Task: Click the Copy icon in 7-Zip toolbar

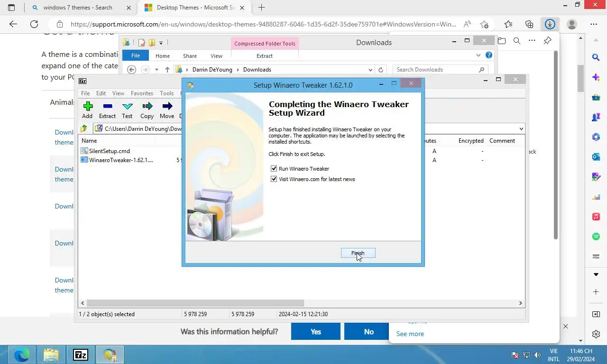Action: (x=147, y=110)
